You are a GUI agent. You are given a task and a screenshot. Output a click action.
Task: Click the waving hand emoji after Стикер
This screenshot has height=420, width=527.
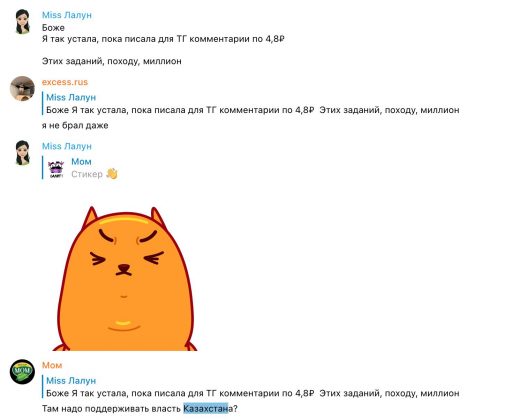112,174
